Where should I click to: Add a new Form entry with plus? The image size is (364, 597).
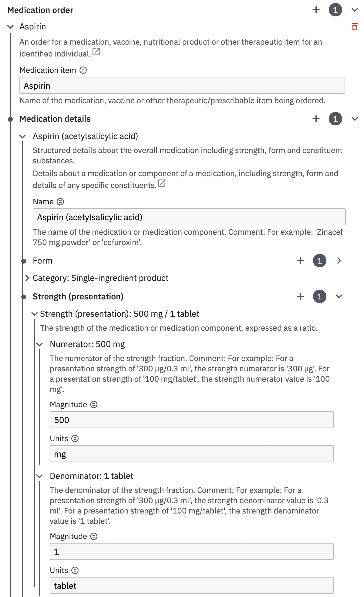pyautogui.click(x=300, y=261)
